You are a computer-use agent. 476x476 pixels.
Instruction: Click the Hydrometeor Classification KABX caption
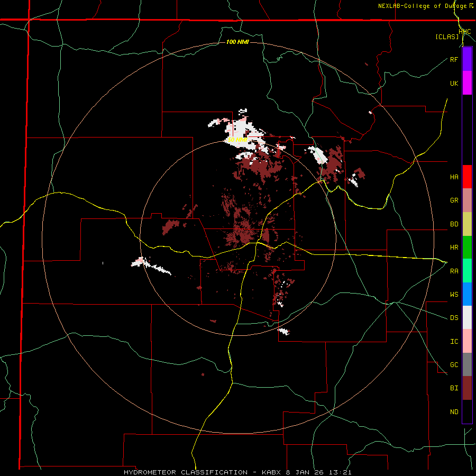(x=237, y=472)
